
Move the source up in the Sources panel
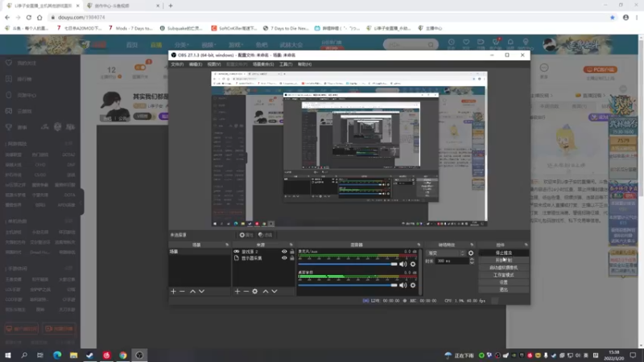coord(266,291)
